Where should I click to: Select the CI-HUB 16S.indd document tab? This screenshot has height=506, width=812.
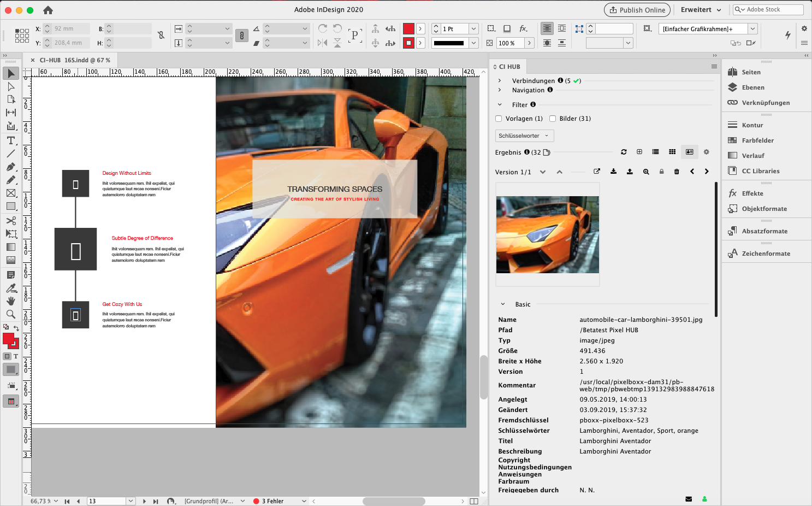(75, 60)
